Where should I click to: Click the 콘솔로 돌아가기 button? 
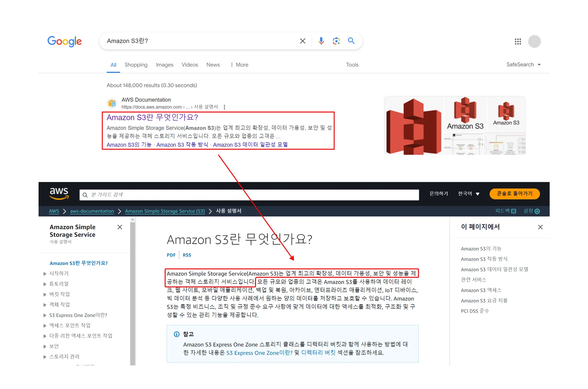[x=514, y=194]
